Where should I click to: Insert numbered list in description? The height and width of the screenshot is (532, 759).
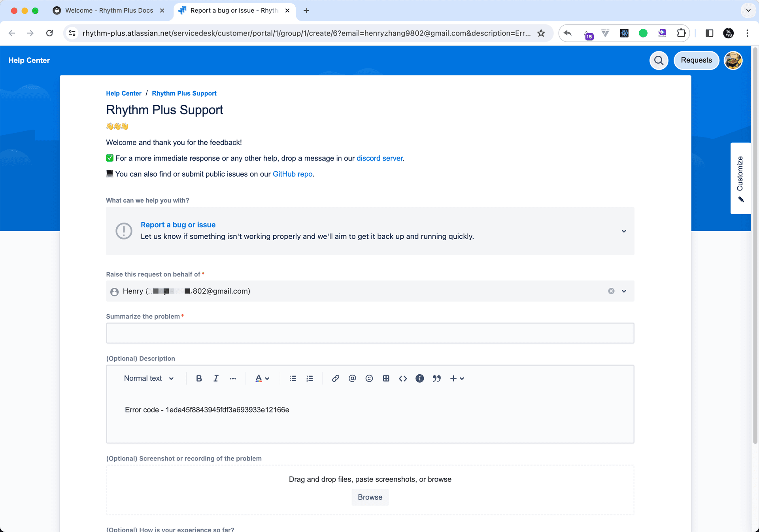pyautogui.click(x=310, y=379)
